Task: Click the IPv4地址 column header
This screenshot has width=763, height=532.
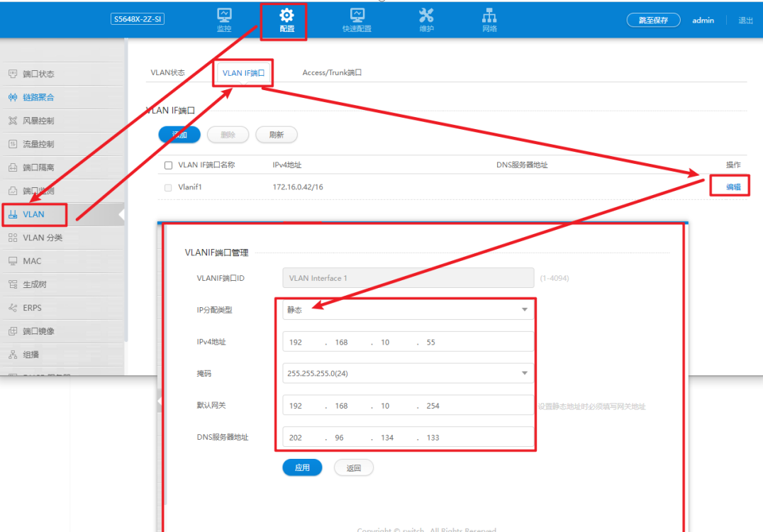Action: coord(287,165)
